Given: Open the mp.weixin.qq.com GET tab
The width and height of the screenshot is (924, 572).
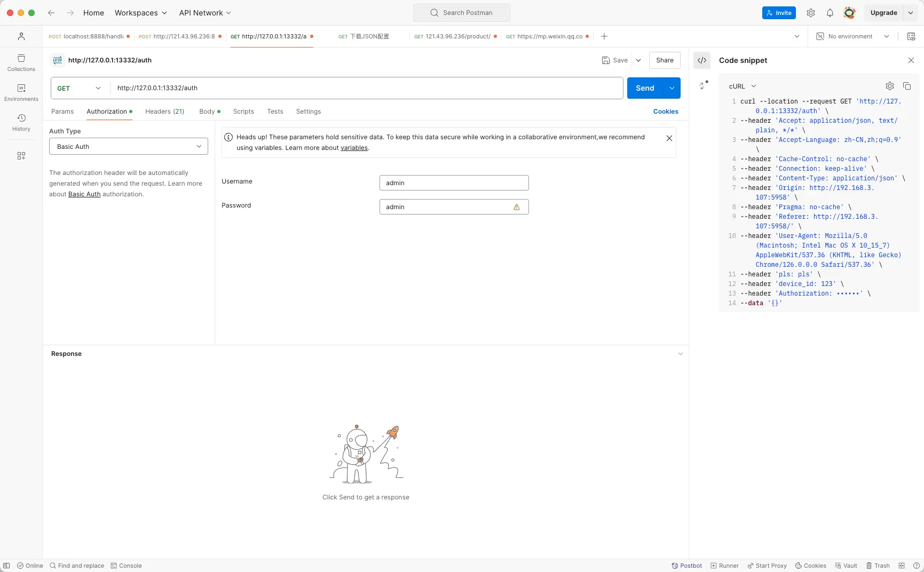Looking at the screenshot, I should pyautogui.click(x=548, y=36).
